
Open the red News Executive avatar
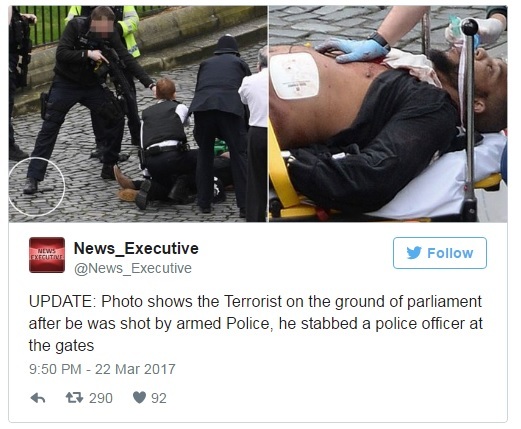(x=47, y=255)
